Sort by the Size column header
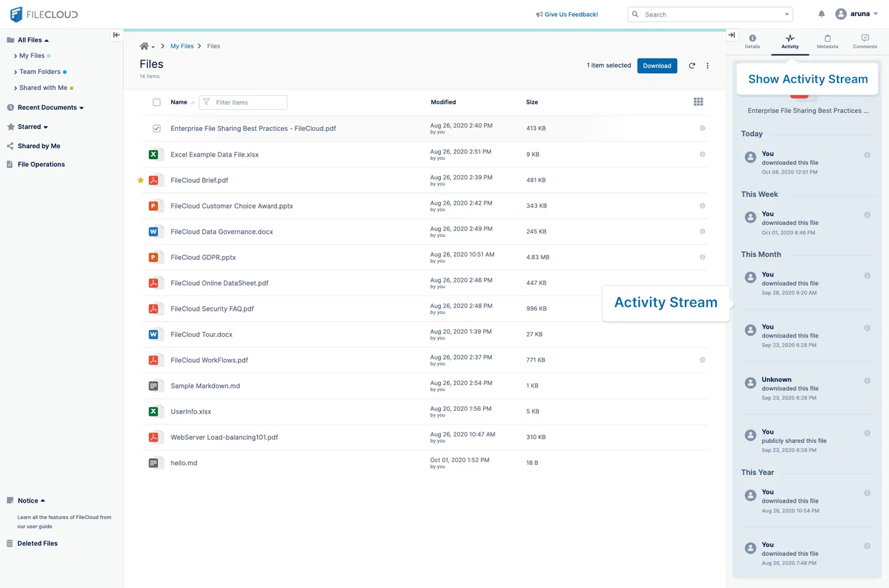Image resolution: width=889 pixels, height=588 pixels. [x=532, y=102]
